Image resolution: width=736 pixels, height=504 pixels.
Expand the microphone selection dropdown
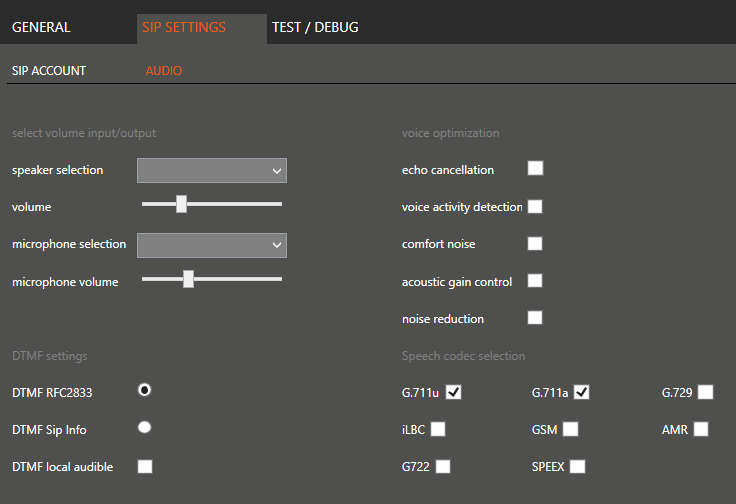coord(212,245)
